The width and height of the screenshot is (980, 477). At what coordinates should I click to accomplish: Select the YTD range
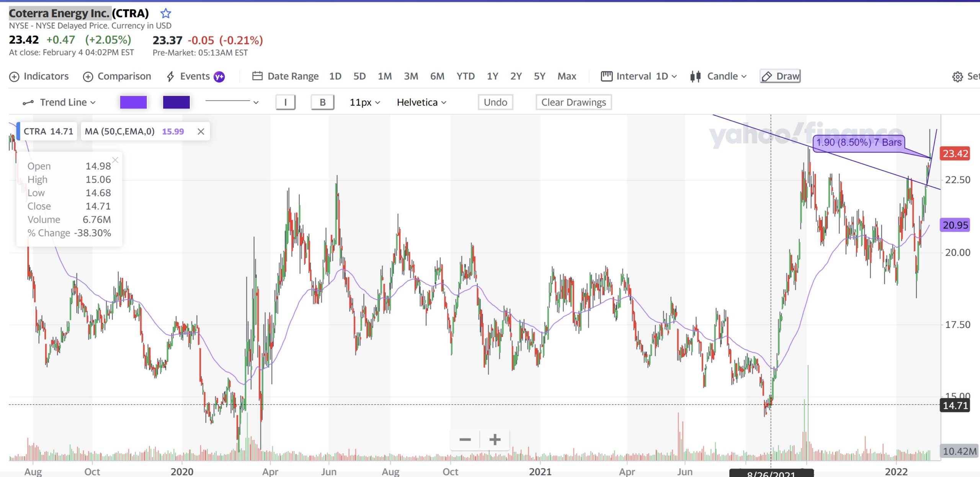click(465, 76)
